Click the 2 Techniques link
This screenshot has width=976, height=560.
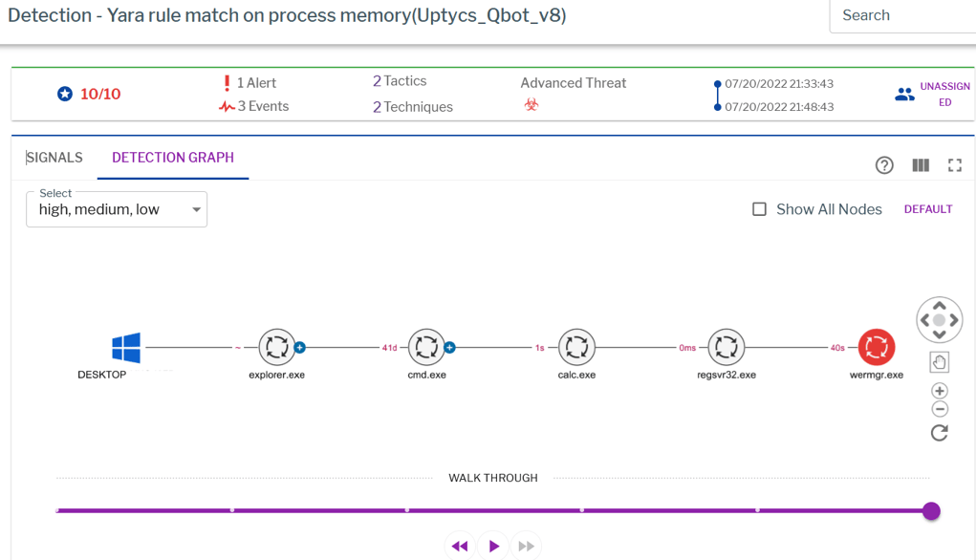tap(413, 107)
